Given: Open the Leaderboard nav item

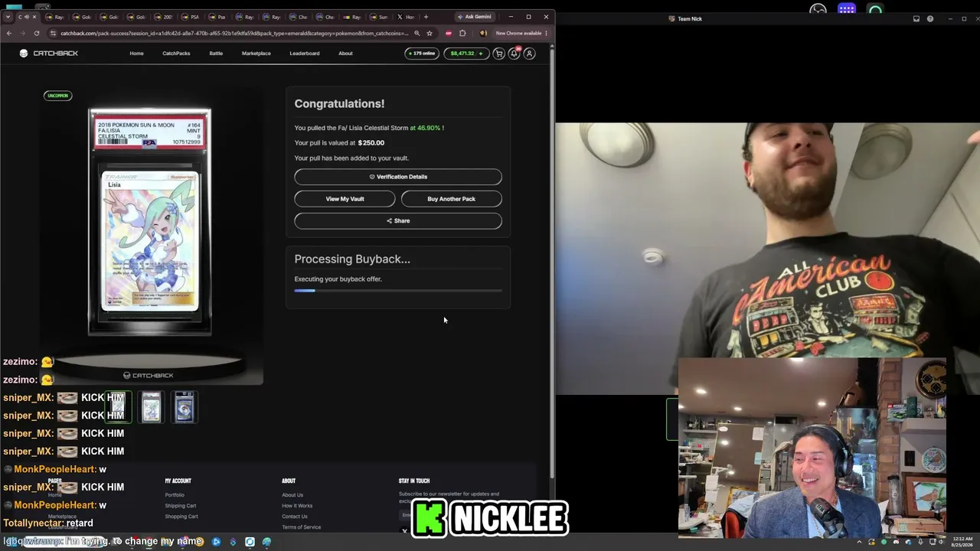Looking at the screenshot, I should [305, 54].
